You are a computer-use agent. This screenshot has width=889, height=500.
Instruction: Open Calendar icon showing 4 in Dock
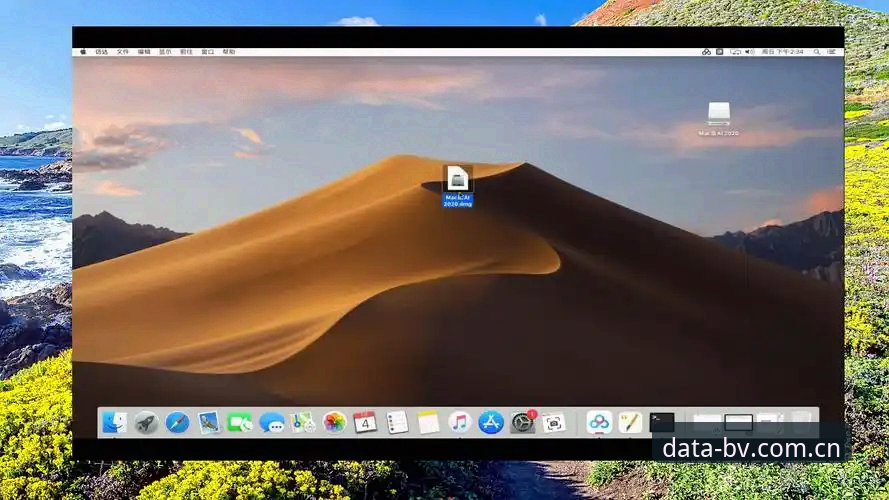(x=366, y=422)
